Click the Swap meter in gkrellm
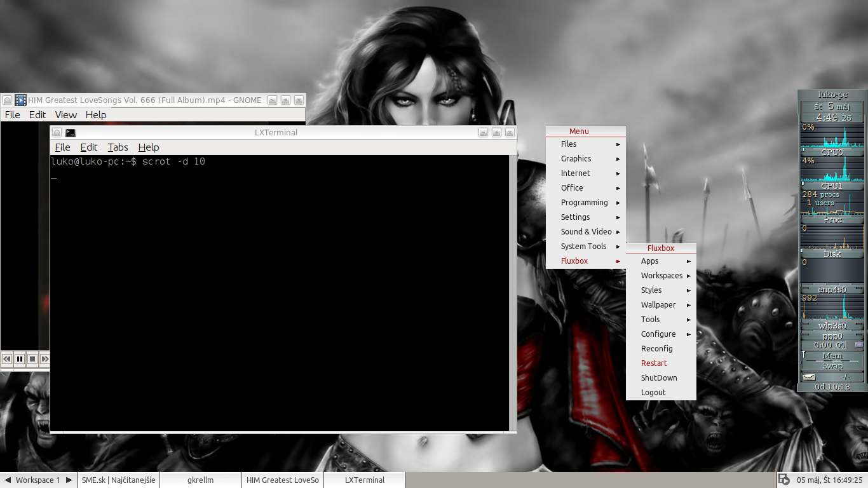Screen dimensions: 868x488 [832, 366]
